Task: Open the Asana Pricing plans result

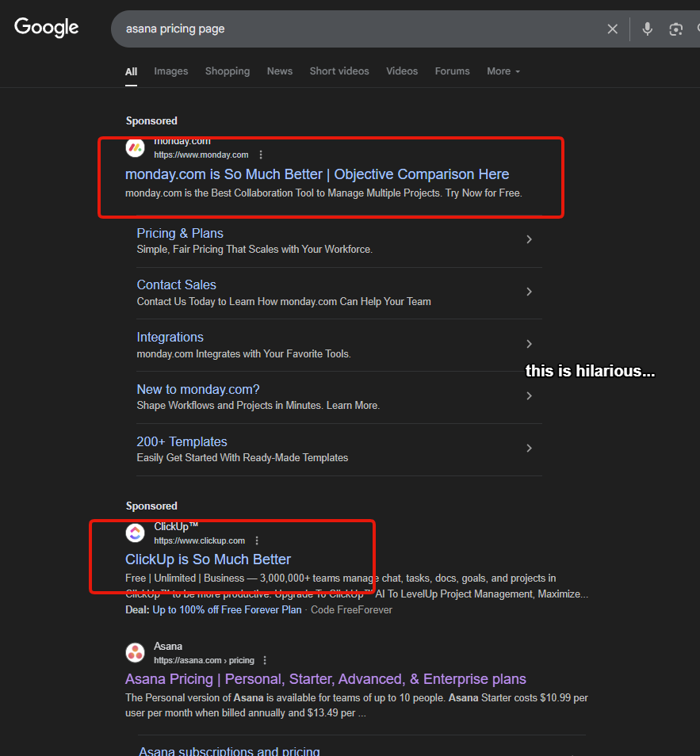Action: 326,679
